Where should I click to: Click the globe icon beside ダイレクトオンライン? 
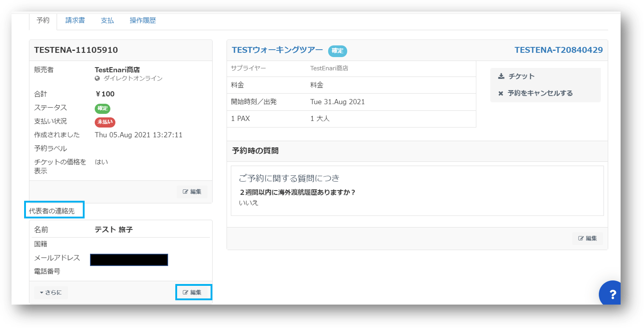click(97, 79)
